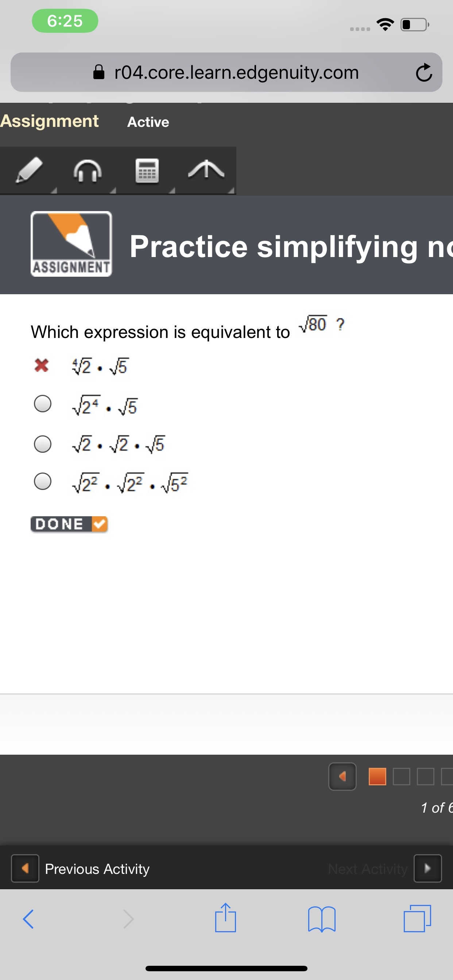
Task: Click the previous question arrow in pager
Action: [342, 777]
